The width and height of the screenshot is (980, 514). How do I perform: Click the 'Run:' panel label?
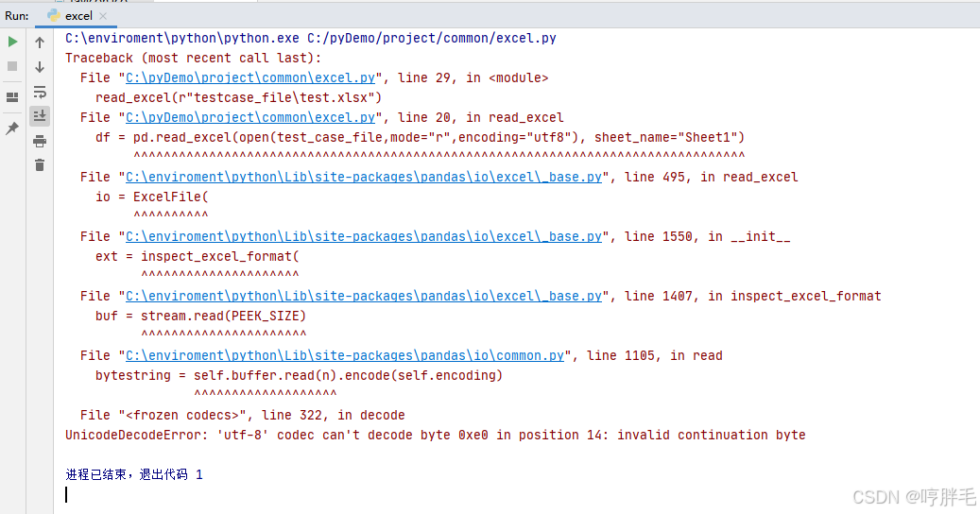click(17, 16)
